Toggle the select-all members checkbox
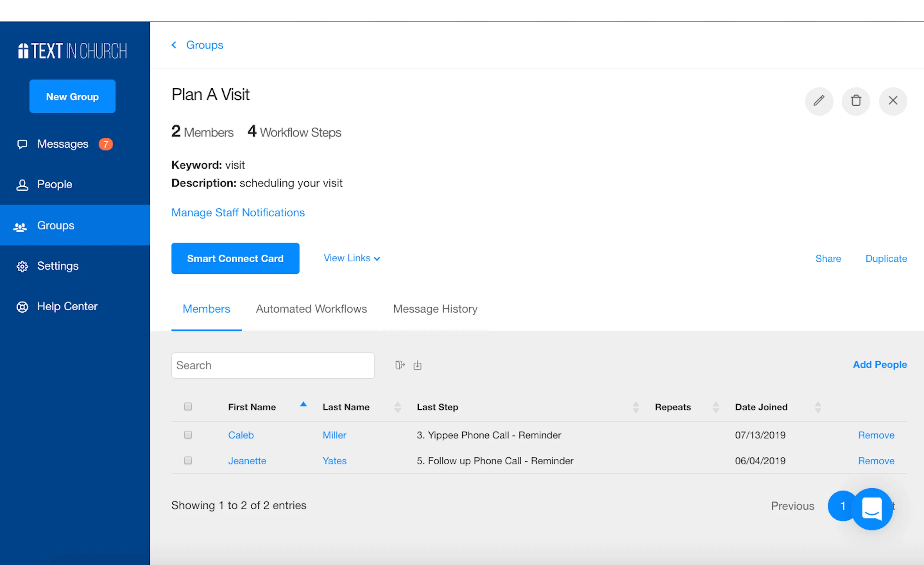Image resolution: width=924 pixels, height=565 pixels. 188,407
